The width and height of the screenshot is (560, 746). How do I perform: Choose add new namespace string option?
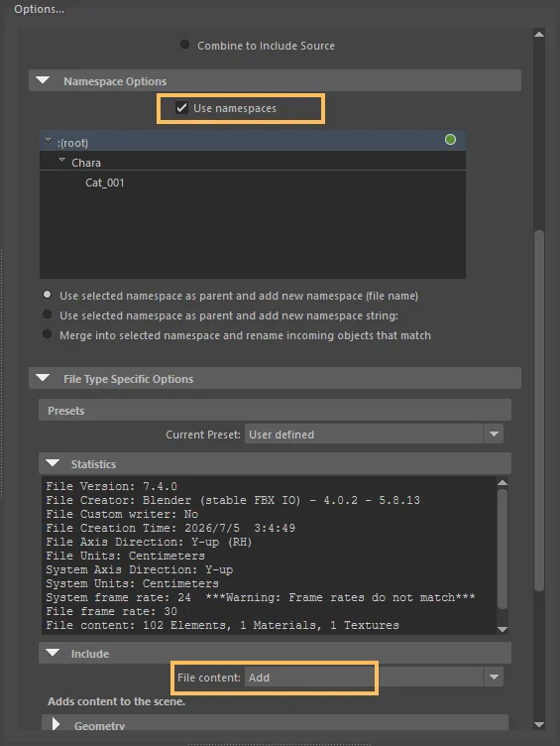pyautogui.click(x=47, y=314)
